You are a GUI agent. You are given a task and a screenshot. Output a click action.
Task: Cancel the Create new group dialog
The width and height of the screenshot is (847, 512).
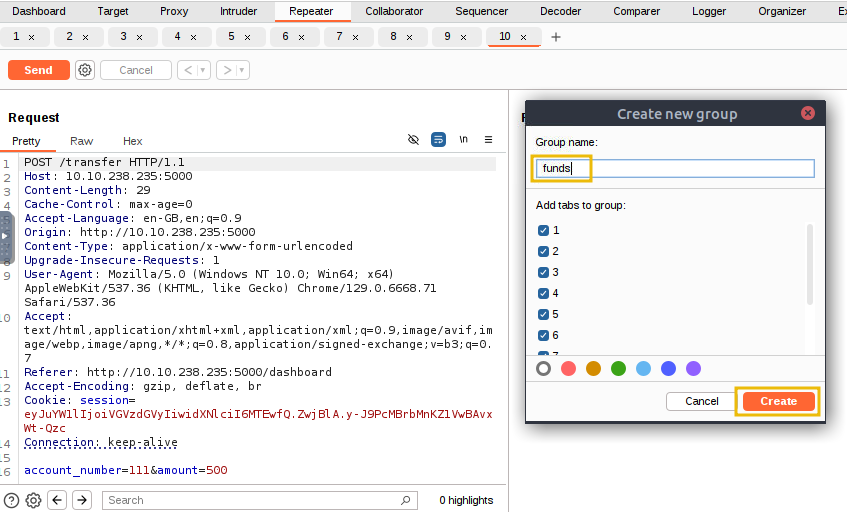[x=702, y=401]
